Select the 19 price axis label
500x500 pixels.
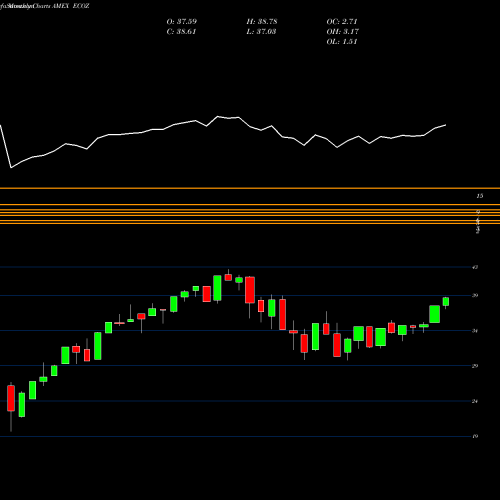(475, 436)
